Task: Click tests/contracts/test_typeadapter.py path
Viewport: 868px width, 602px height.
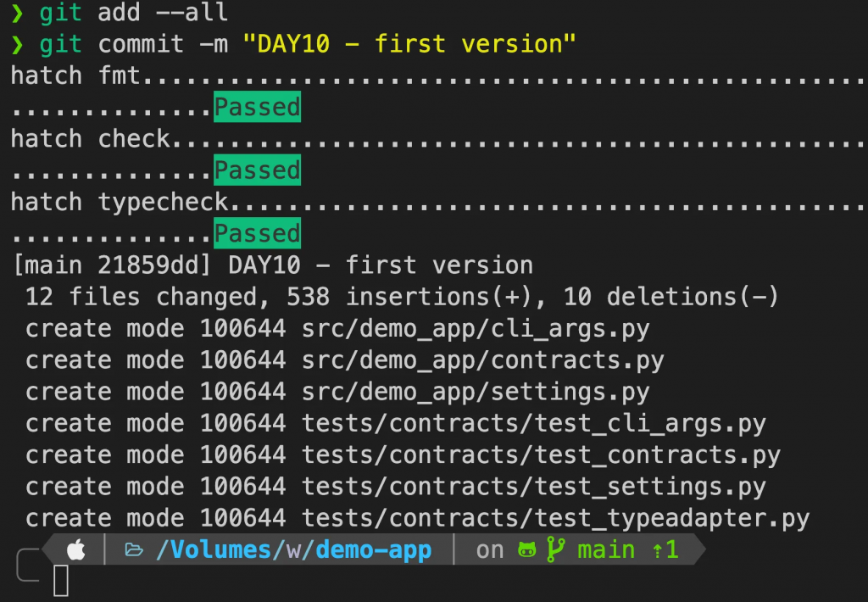Action: [x=556, y=518]
